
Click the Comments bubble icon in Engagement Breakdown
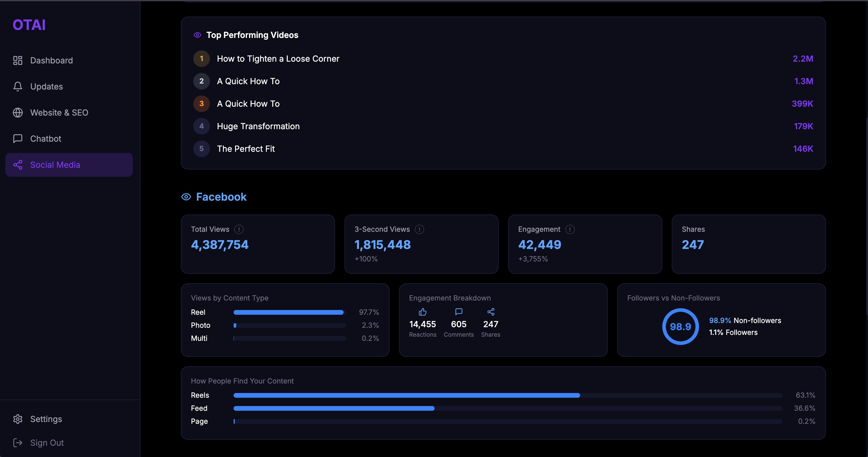[x=458, y=311]
